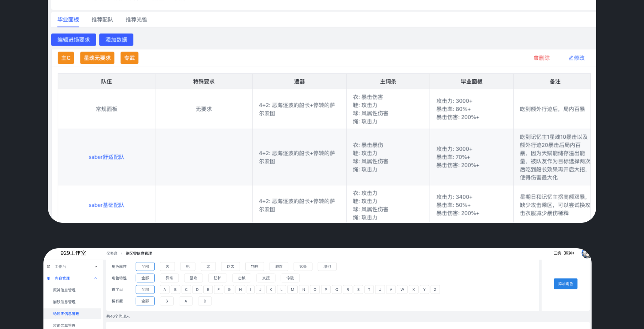Filter rarity by S rank
644x329 pixels.
(x=167, y=301)
